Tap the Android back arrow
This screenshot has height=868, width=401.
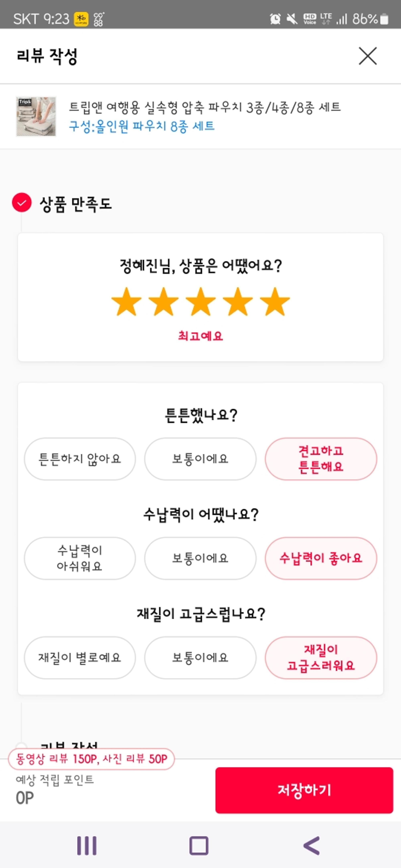click(x=312, y=845)
